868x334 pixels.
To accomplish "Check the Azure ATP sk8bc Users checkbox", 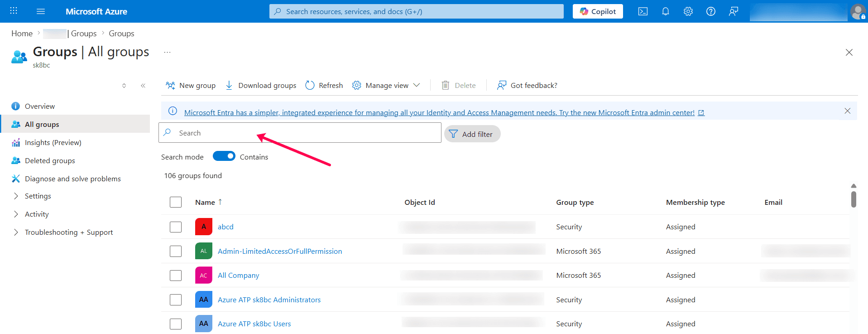I will [x=176, y=324].
